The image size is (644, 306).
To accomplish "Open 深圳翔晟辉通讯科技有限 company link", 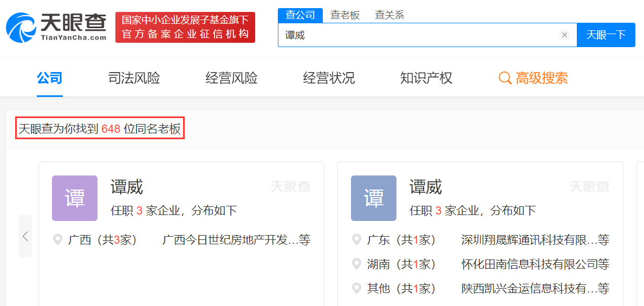I will tap(535, 240).
